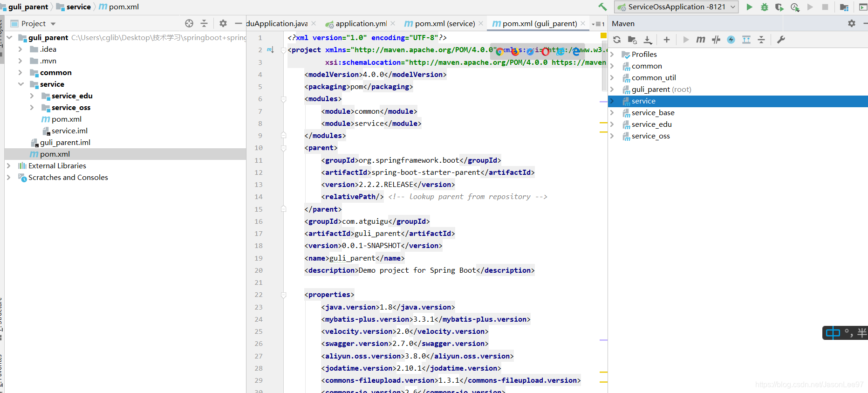868x393 pixels.
Task: Execute Maven Goal with m icon
Action: click(701, 40)
